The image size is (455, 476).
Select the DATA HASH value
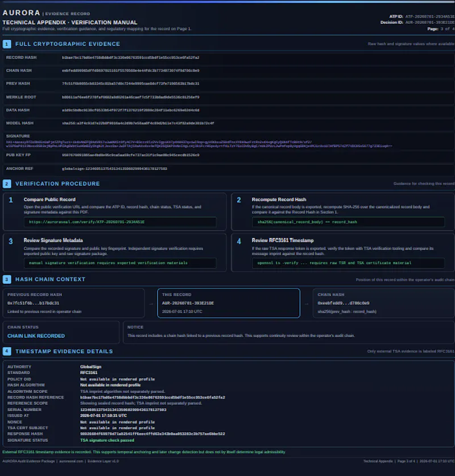(x=130, y=110)
